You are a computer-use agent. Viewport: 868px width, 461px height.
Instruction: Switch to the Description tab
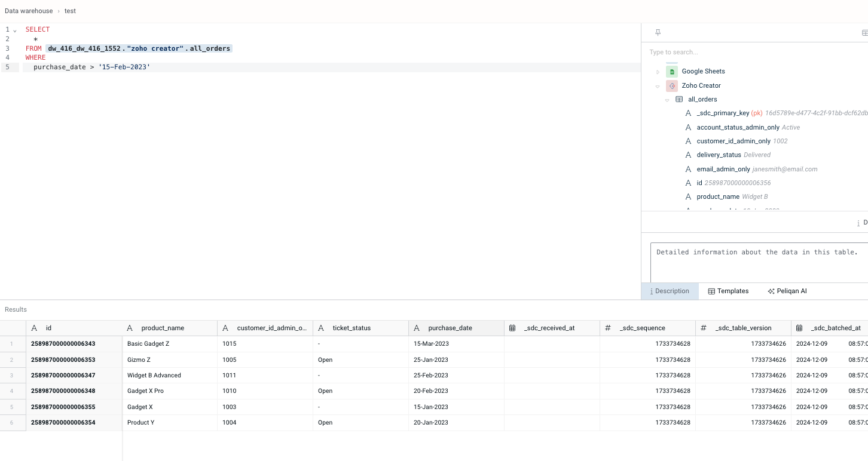click(670, 291)
